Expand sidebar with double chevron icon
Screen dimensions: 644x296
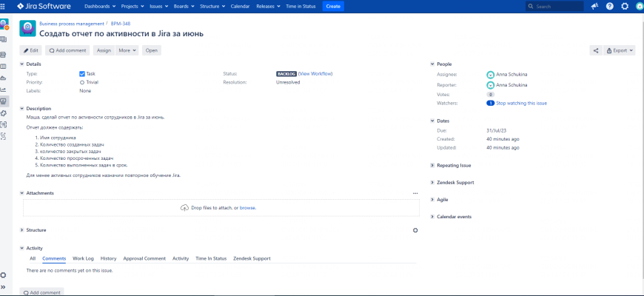coord(4,287)
